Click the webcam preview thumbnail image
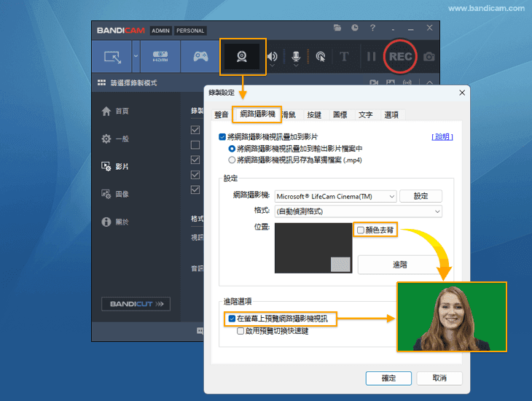 tap(452, 317)
